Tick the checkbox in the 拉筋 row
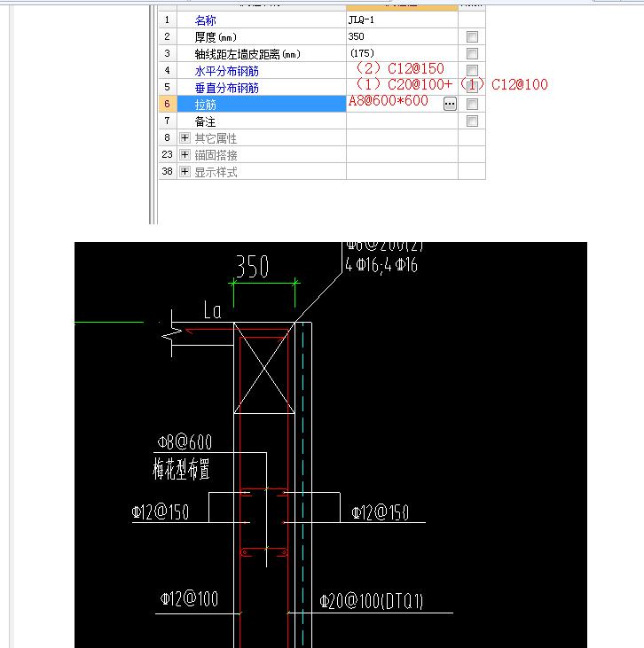 (472, 104)
